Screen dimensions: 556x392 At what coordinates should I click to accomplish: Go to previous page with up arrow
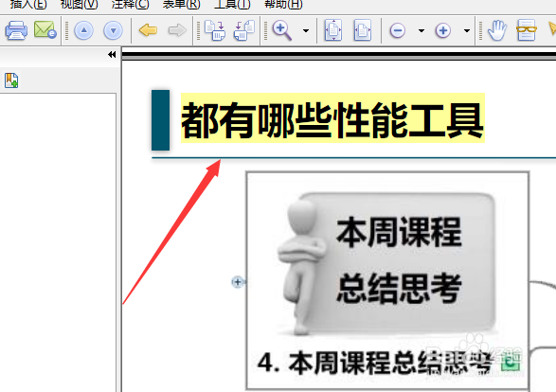pyautogui.click(x=83, y=30)
